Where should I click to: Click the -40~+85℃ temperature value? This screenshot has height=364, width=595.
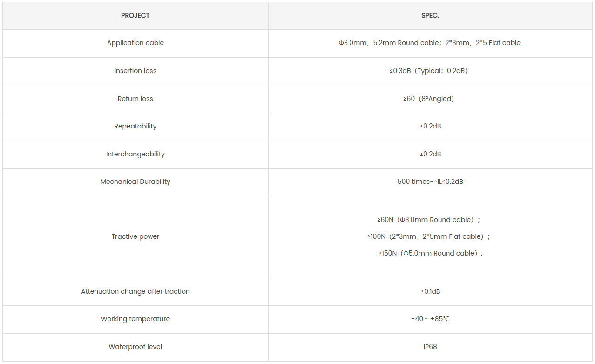click(430, 319)
